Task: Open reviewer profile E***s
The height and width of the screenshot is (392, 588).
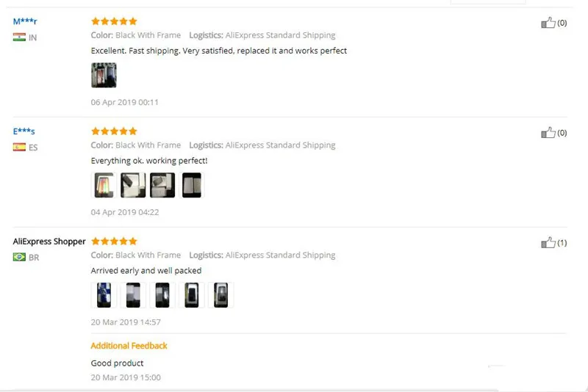Action: click(24, 131)
